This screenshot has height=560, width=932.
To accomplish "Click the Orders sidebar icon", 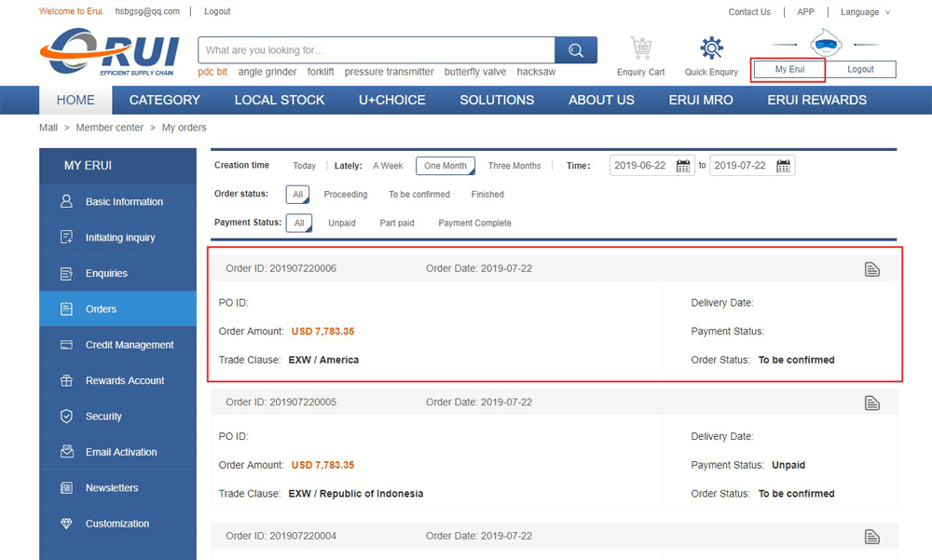I will [66, 309].
